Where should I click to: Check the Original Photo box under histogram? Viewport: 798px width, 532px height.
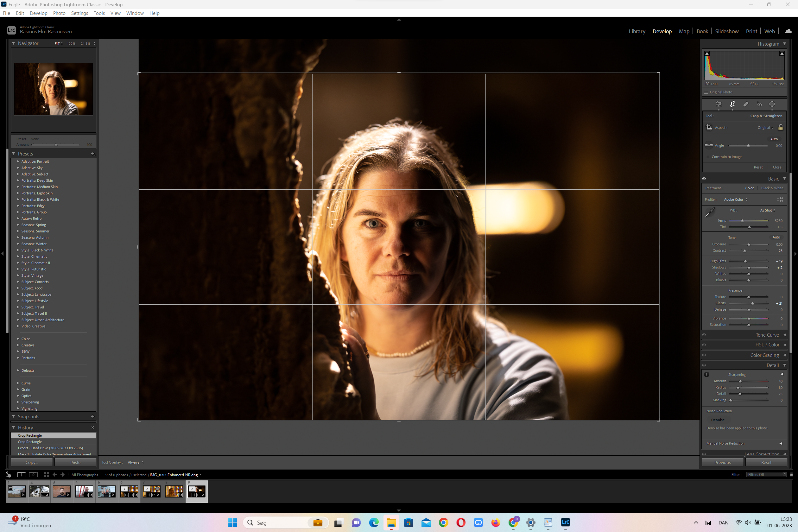tap(706, 92)
